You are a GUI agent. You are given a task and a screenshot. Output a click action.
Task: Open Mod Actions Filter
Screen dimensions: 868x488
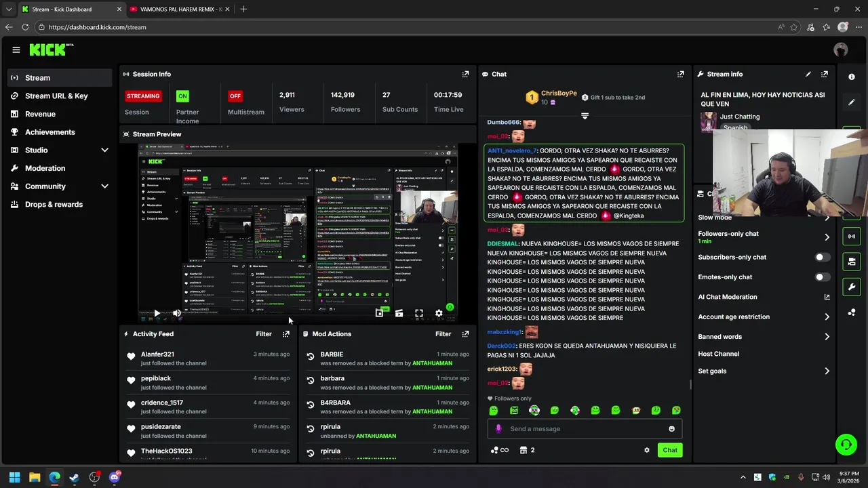[443, 334]
